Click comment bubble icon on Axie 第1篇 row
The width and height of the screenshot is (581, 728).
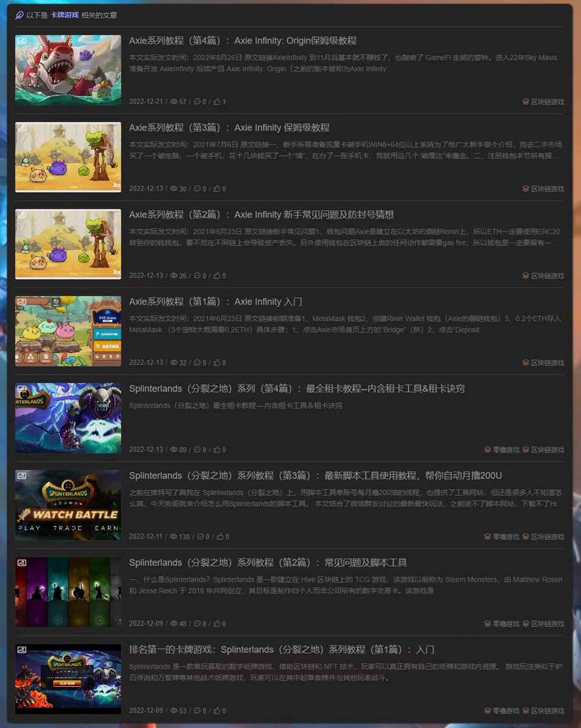pyautogui.click(x=197, y=363)
